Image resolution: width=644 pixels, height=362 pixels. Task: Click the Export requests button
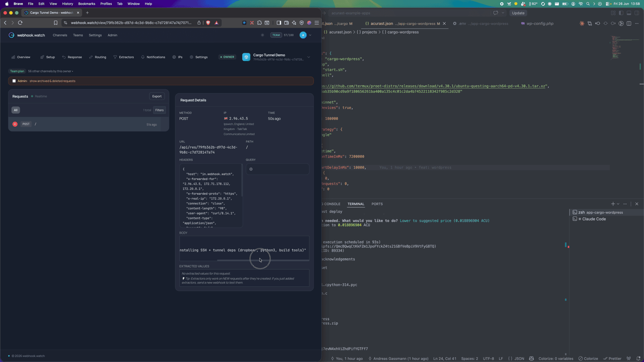(157, 96)
